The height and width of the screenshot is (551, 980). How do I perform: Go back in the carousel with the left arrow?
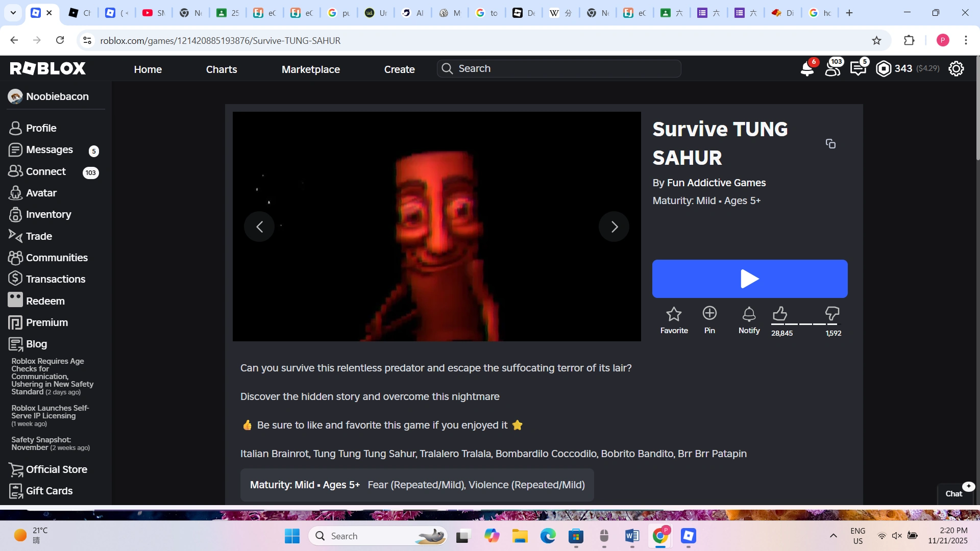coord(259,227)
